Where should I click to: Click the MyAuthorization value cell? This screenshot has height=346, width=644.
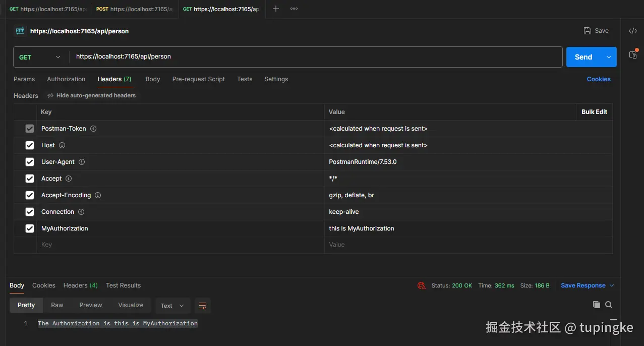click(469, 228)
